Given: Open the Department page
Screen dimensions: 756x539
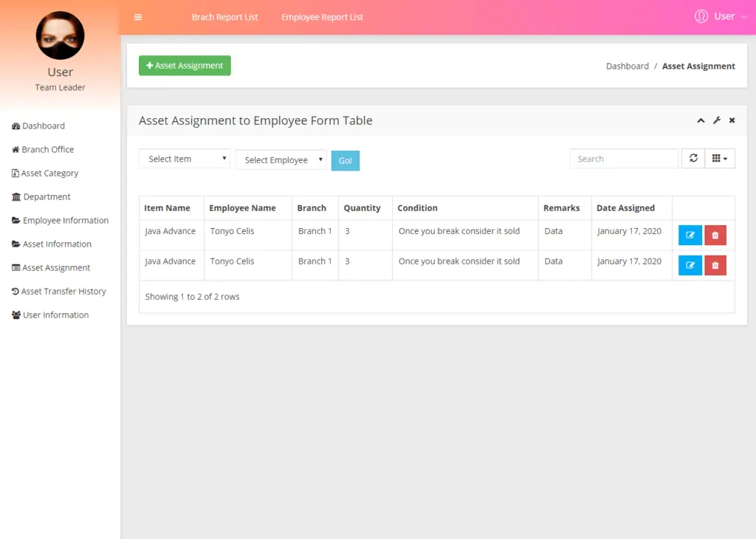Looking at the screenshot, I should (x=46, y=196).
